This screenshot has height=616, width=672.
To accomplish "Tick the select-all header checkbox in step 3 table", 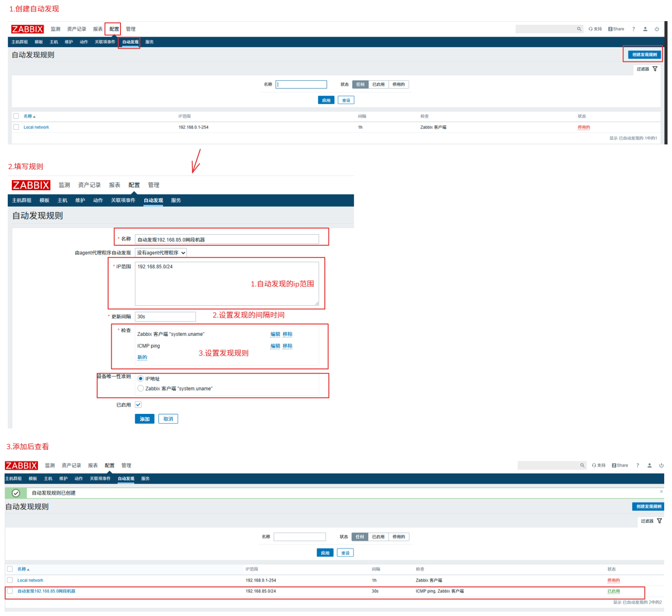I will click(10, 569).
